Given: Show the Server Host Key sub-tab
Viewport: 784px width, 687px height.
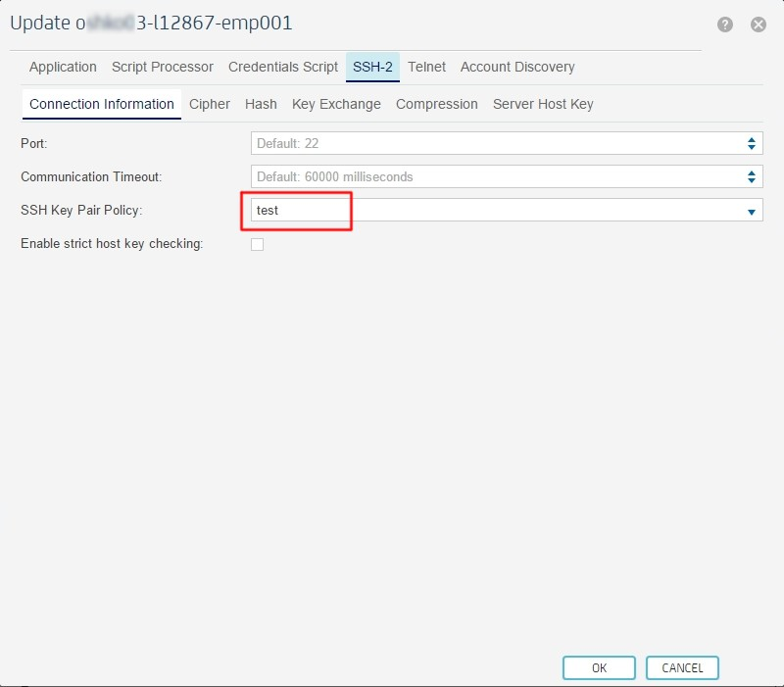Looking at the screenshot, I should (x=543, y=104).
